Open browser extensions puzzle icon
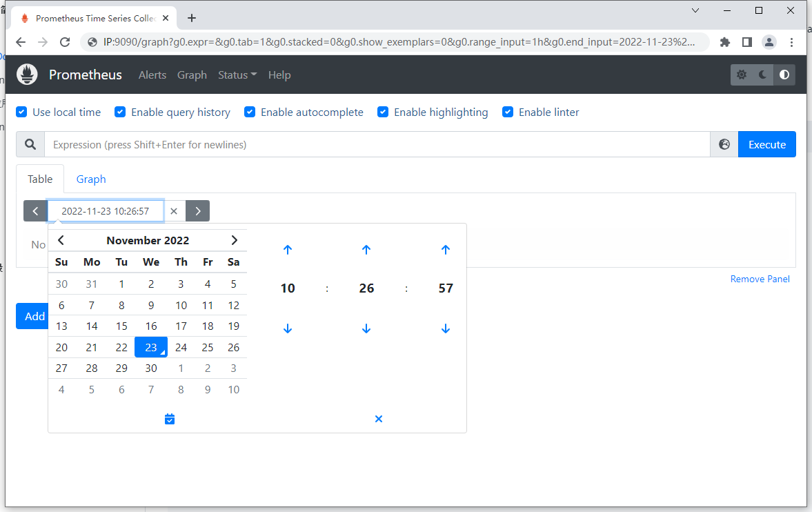The width and height of the screenshot is (812, 512). [725, 42]
